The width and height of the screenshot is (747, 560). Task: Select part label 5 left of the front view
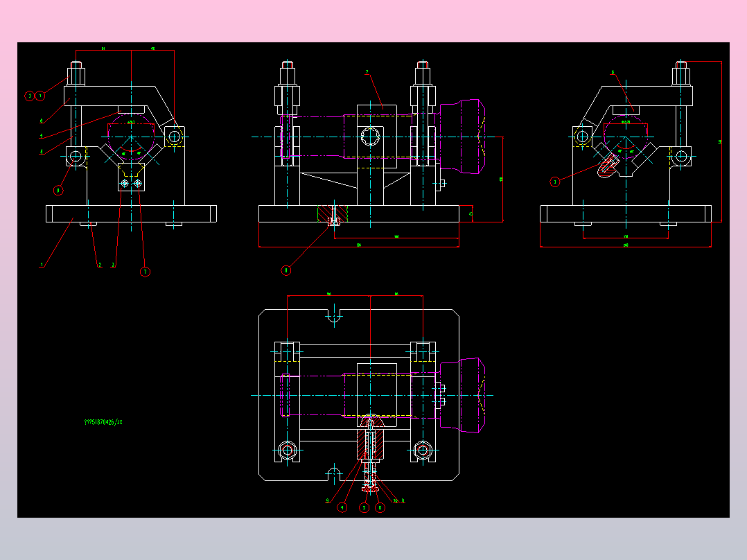(x=42, y=136)
